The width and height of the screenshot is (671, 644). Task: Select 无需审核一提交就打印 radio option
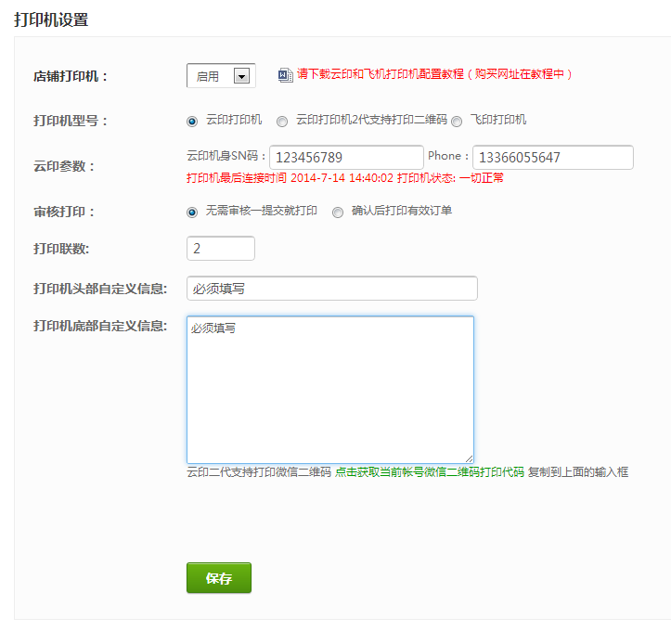pos(192,212)
